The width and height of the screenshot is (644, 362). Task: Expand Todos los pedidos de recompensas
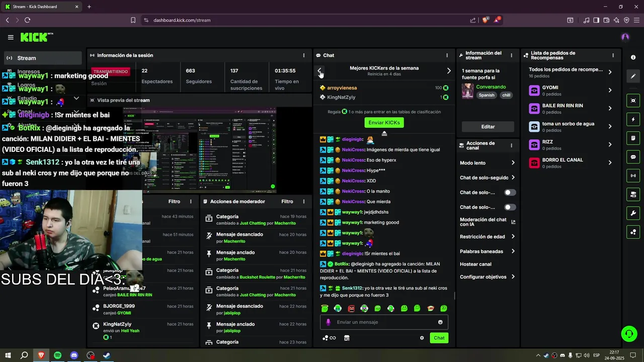pyautogui.click(x=610, y=72)
